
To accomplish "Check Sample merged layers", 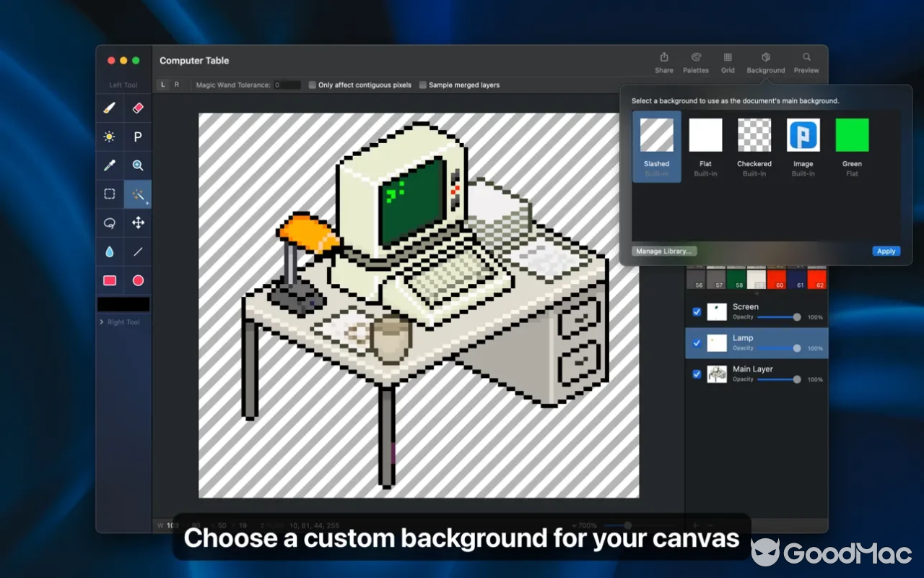I will (422, 85).
